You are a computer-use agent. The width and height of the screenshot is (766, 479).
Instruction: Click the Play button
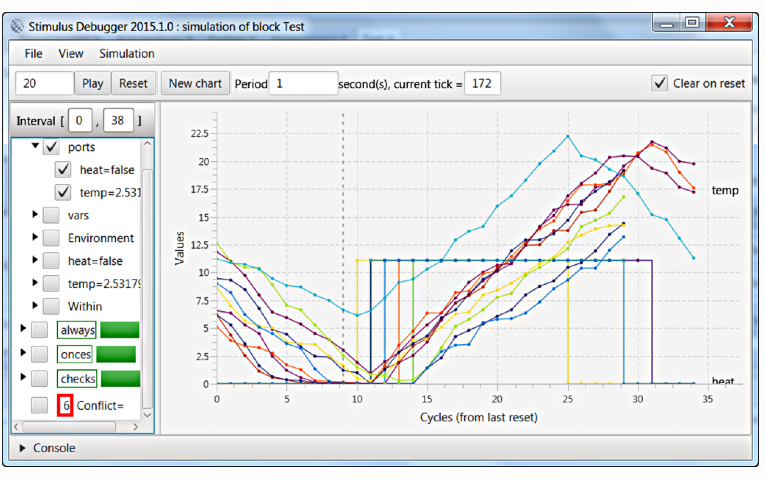click(x=92, y=84)
